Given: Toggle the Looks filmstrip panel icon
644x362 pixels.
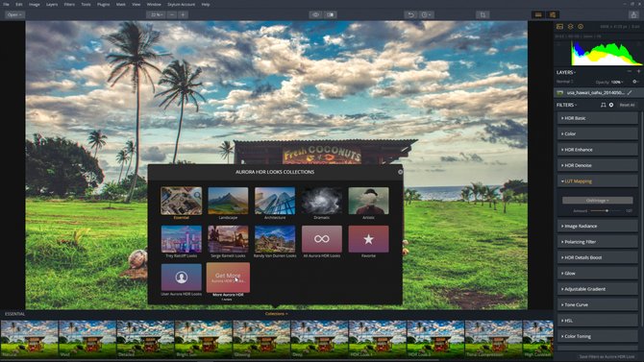Looking at the screenshot, I should (x=538, y=14).
